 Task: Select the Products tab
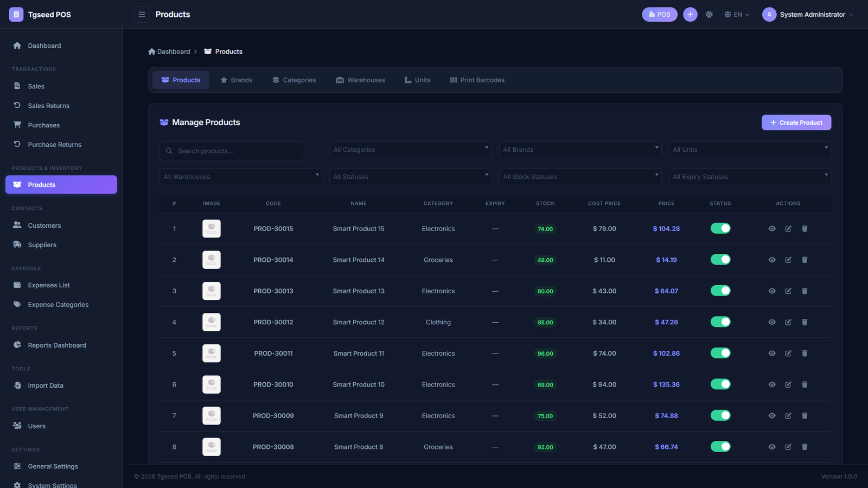[181, 80]
